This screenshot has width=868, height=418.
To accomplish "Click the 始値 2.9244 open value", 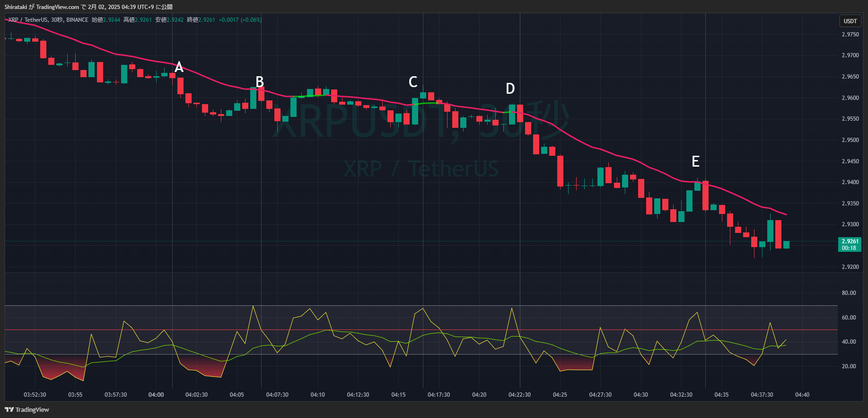I will (106, 20).
